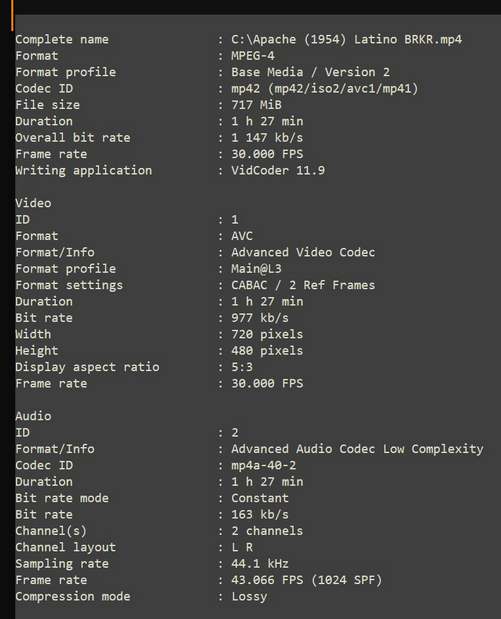Image resolution: width=501 pixels, height=619 pixels.
Task: Select the Advanced Video Codec text
Action: tap(303, 252)
